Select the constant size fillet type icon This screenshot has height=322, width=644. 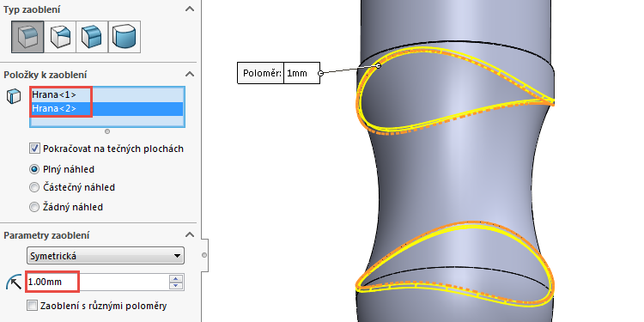tap(27, 37)
